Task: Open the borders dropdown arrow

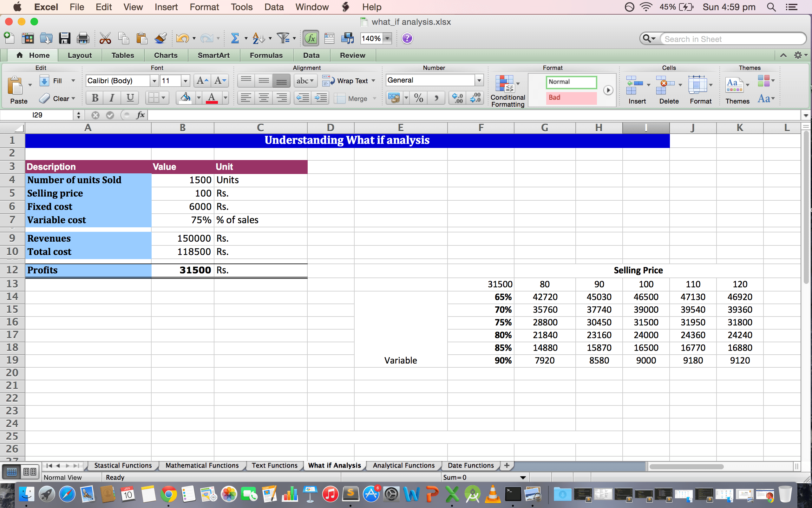Action: (x=163, y=98)
